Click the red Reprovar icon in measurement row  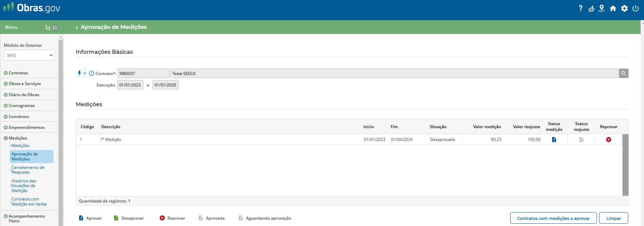click(x=608, y=140)
